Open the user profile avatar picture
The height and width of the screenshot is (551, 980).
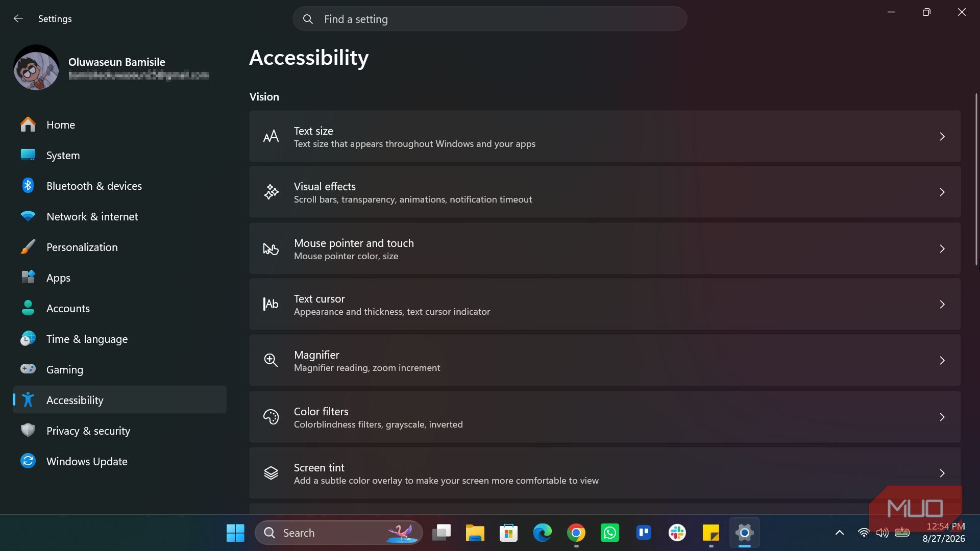pyautogui.click(x=36, y=68)
